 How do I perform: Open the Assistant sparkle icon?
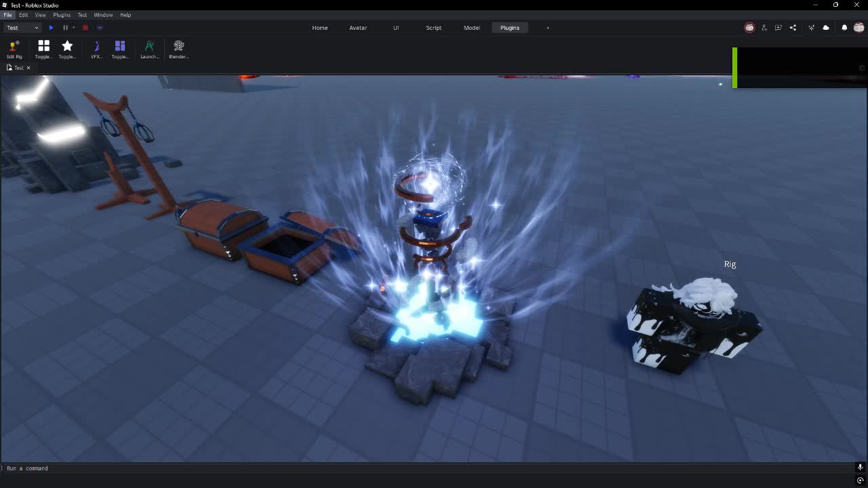coord(812,28)
